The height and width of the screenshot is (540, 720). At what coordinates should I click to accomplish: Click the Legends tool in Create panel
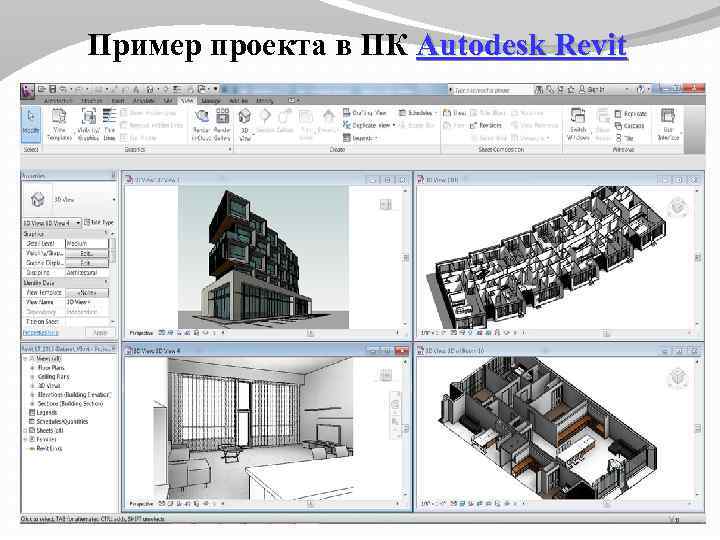tap(361, 138)
